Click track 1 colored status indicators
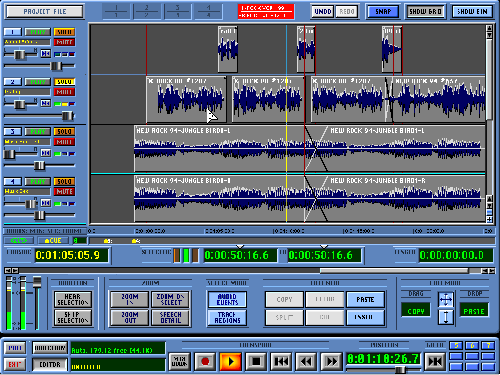The width and height of the screenshot is (500, 375). tap(65, 54)
